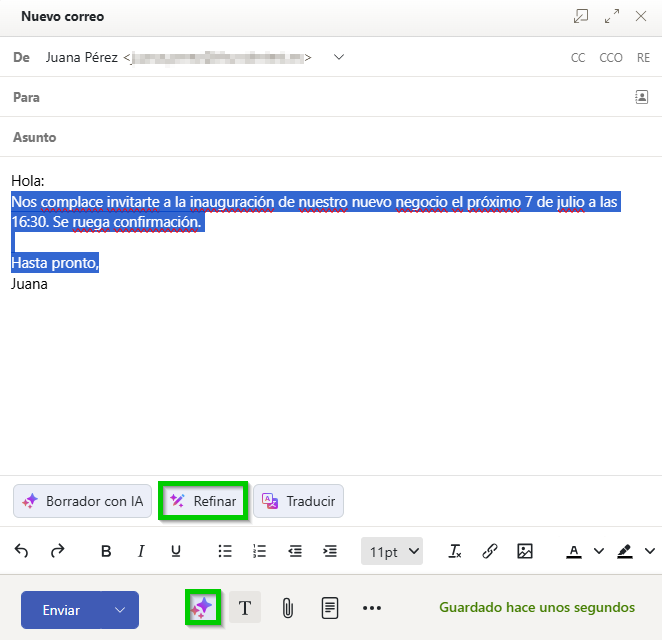Open the contacts picker in Para field
This screenshot has height=640, width=662.
(x=641, y=97)
